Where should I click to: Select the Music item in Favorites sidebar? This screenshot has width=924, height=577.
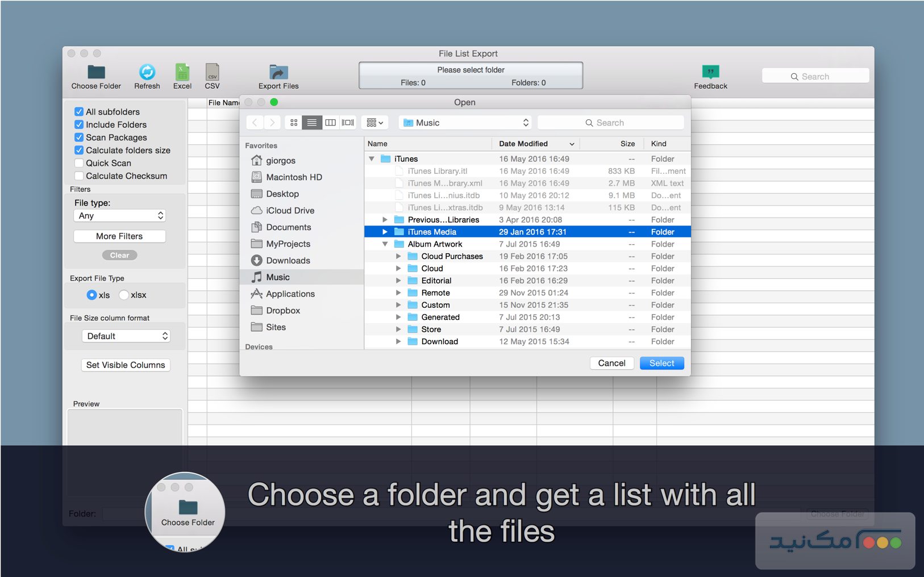tap(278, 277)
